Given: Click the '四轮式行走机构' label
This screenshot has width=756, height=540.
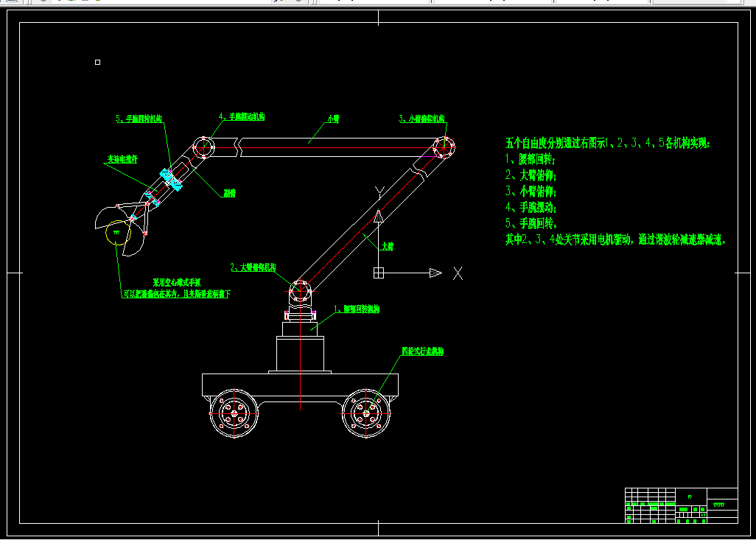Looking at the screenshot, I should click(x=423, y=351).
